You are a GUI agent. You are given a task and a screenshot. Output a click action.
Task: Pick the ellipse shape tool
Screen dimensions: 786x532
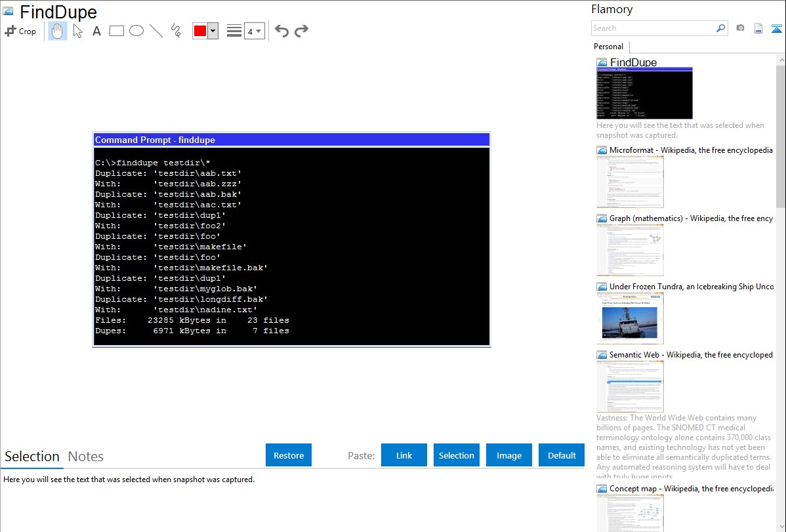pyautogui.click(x=136, y=31)
